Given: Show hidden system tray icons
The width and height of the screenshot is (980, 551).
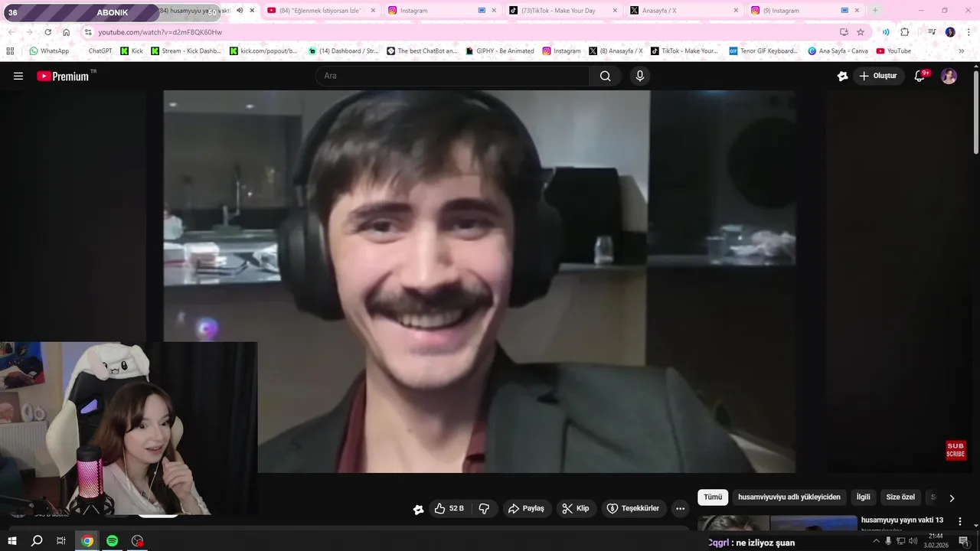Looking at the screenshot, I should click(877, 541).
